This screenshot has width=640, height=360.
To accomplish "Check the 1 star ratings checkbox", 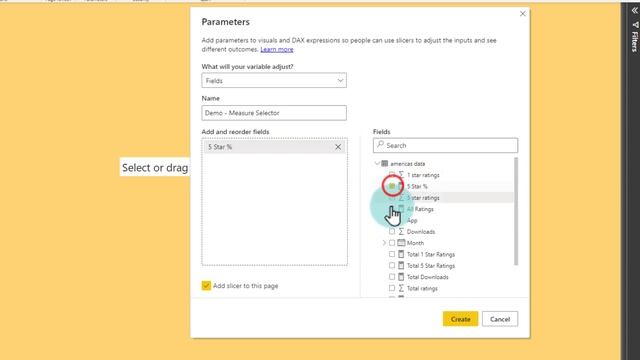I will (x=392, y=175).
